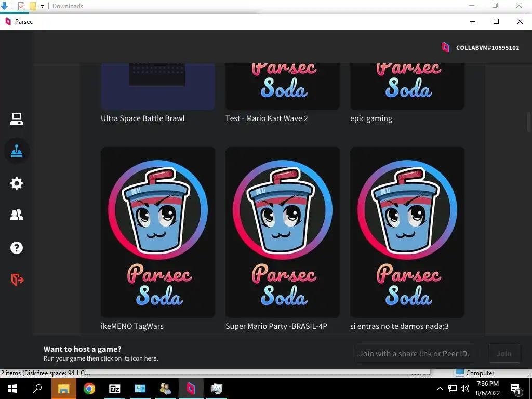Click the Want to host a game? heading
This screenshot has width=532, height=399.
(x=83, y=349)
